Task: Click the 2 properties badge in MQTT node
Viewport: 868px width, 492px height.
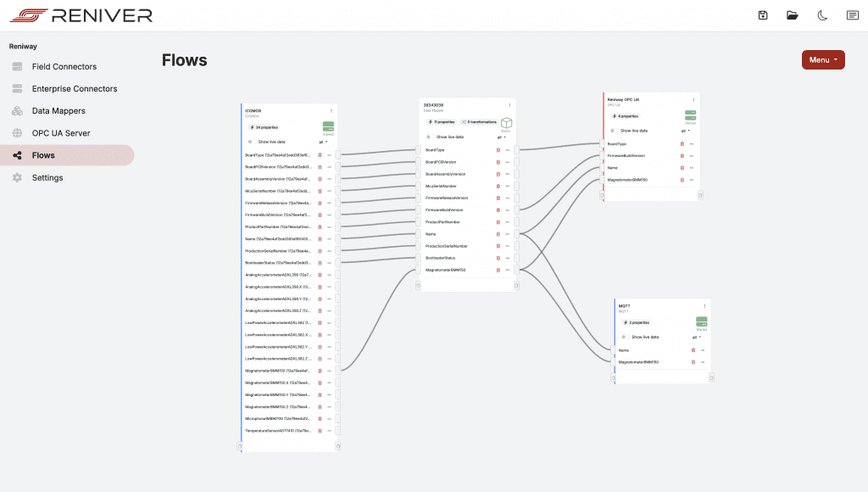Action: [637, 322]
